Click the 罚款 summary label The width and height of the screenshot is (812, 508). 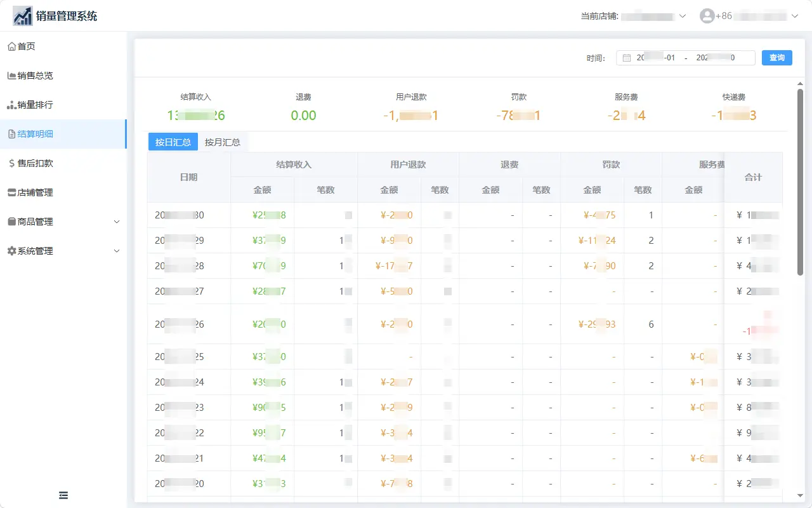(519, 97)
